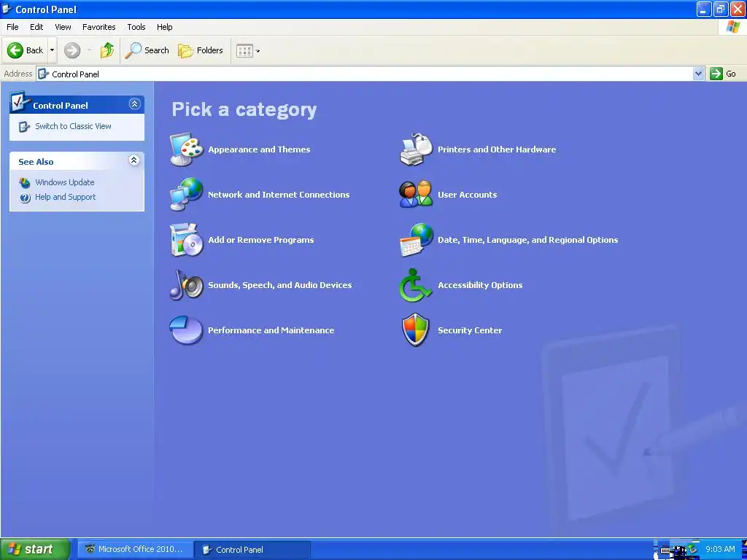The height and width of the screenshot is (560, 747).
Task: Open the Performance and Maintenance link
Action: pyautogui.click(x=271, y=330)
